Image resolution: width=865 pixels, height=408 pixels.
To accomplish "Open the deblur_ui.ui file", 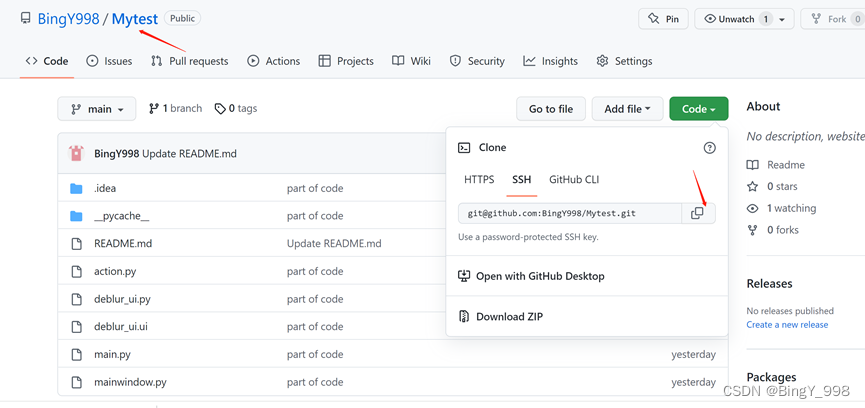I will pos(121,327).
